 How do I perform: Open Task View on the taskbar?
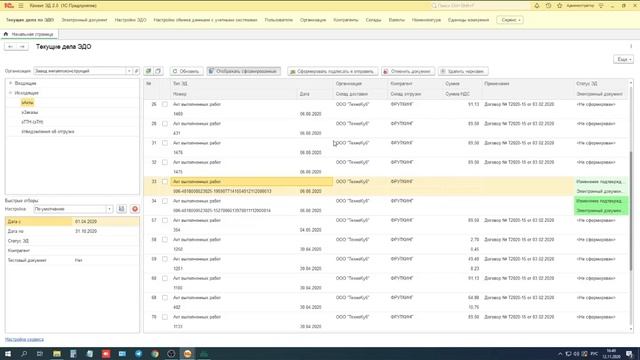[40, 353]
